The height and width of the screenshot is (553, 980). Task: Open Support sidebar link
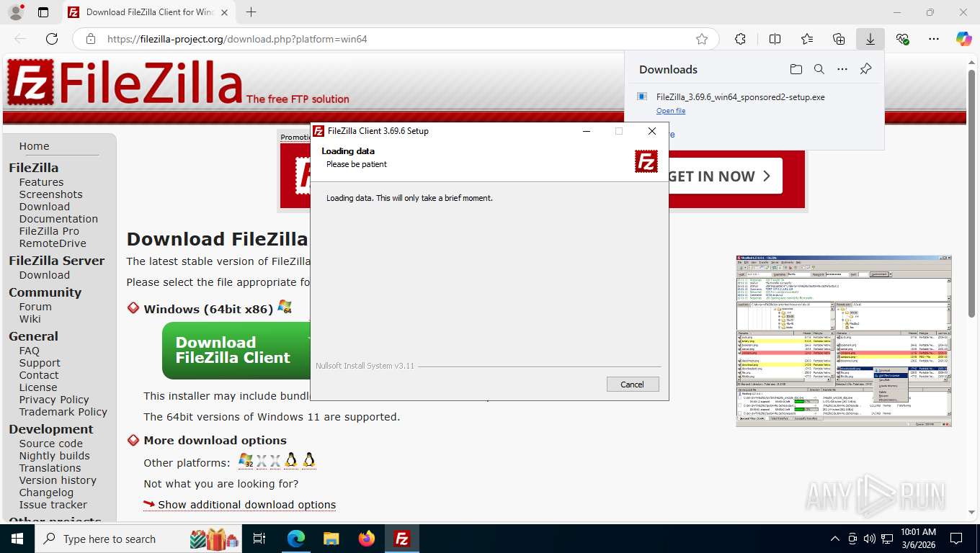point(40,363)
